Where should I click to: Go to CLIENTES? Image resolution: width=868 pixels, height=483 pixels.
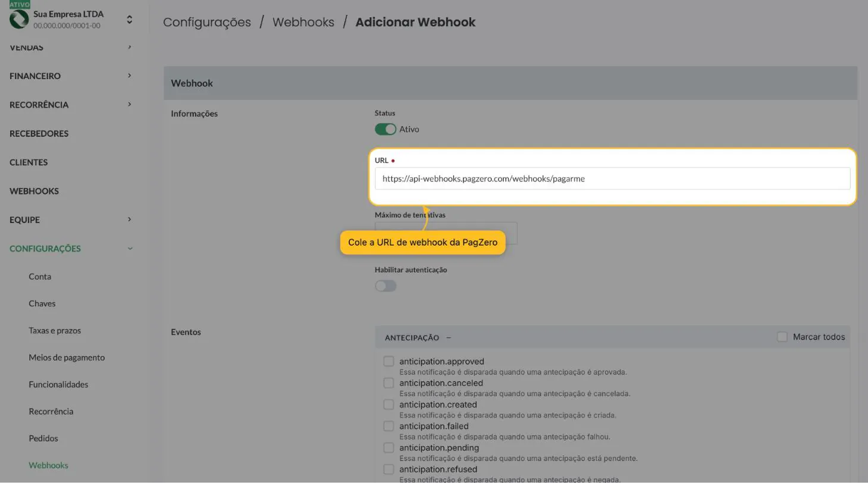29,162
